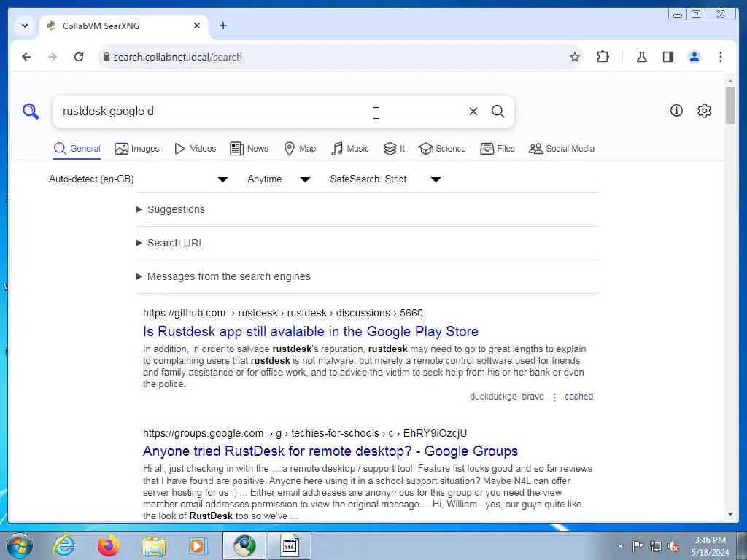747x560 pixels.
Task: Select the General search category
Action: (77, 149)
